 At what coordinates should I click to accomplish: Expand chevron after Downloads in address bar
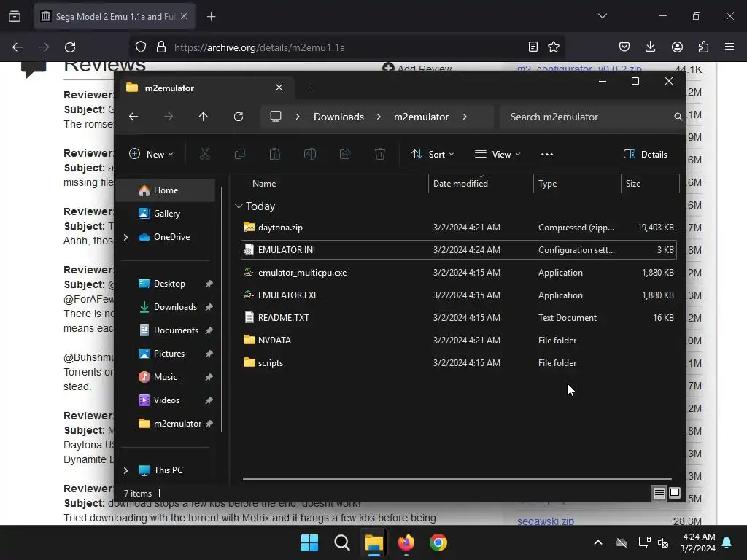tap(379, 117)
